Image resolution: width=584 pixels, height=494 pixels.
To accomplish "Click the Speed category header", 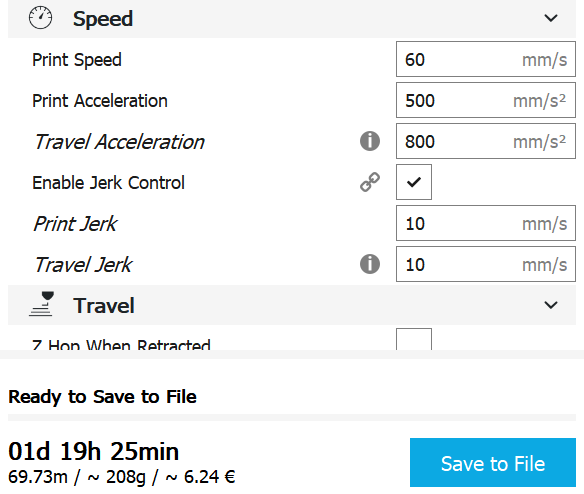I will pyautogui.click(x=292, y=19).
